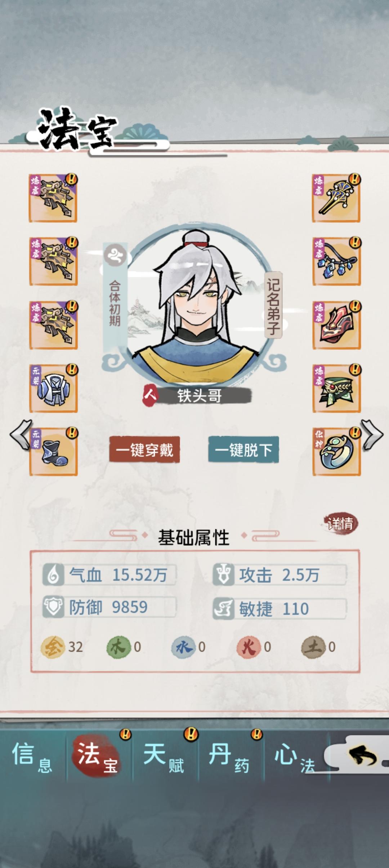Open 详情 attribute details

pyautogui.click(x=340, y=523)
